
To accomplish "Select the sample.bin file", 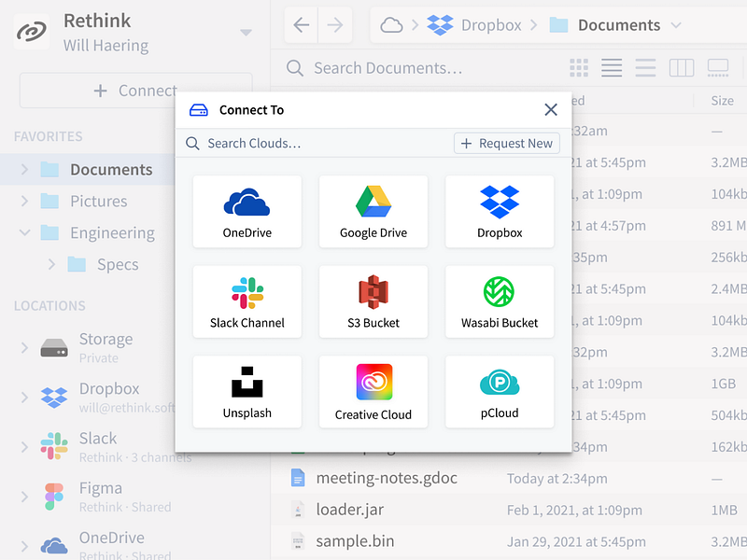I will pos(355,541).
